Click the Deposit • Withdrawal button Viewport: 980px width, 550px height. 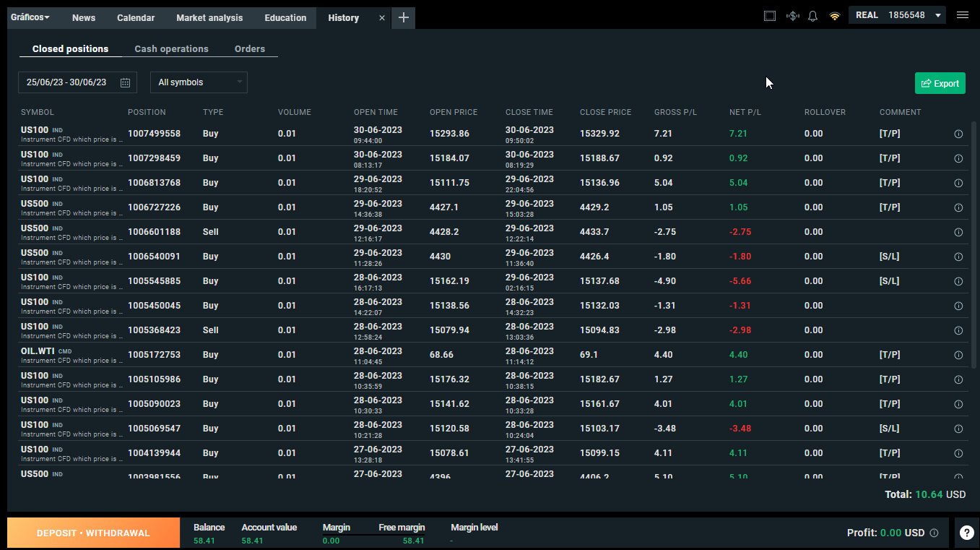(93, 533)
